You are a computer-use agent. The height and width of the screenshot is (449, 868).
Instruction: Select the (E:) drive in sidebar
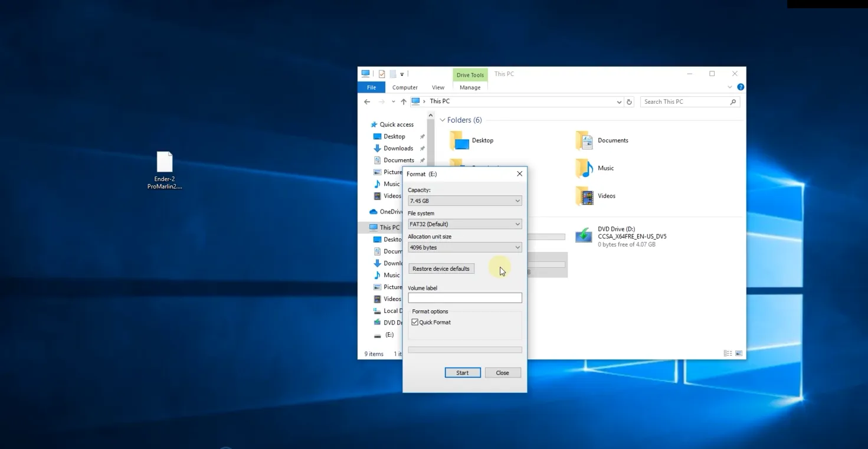(389, 335)
